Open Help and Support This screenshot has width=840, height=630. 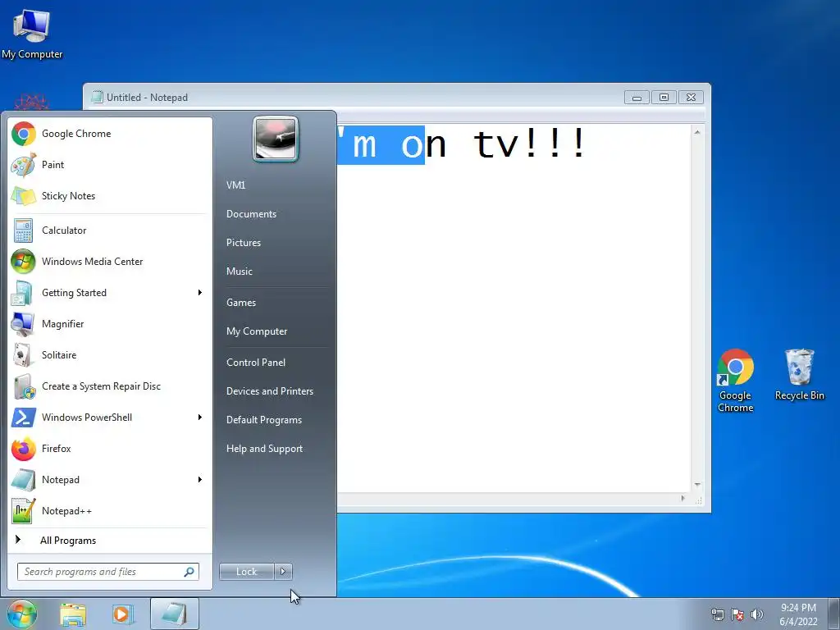[x=265, y=449]
